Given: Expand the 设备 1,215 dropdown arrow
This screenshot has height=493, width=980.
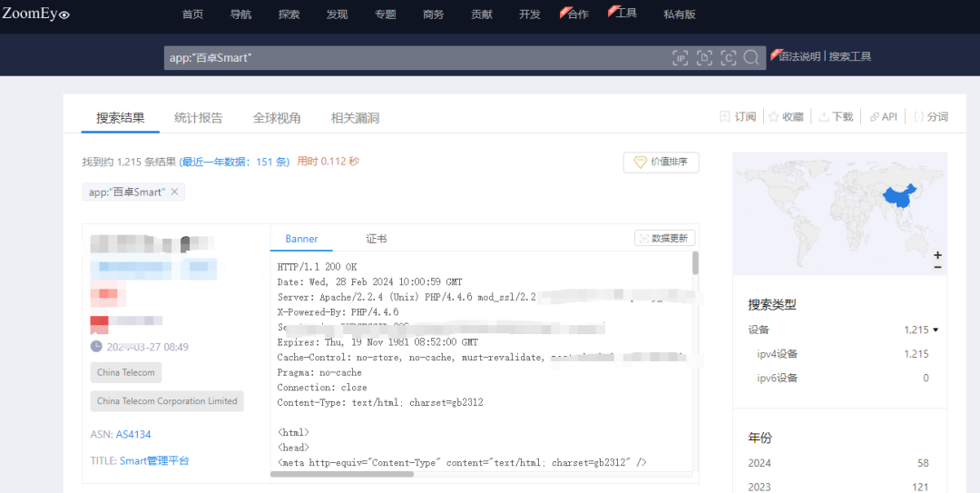Looking at the screenshot, I should click(x=936, y=330).
